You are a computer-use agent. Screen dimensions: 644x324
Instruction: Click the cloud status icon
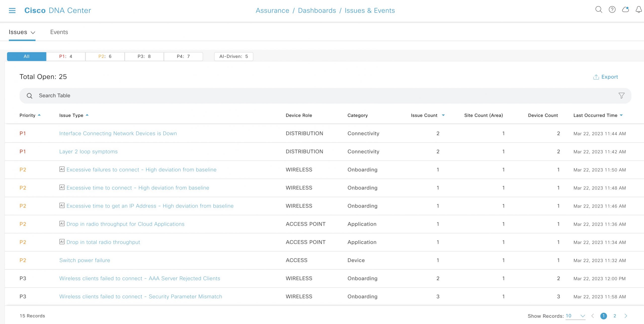pos(625,10)
